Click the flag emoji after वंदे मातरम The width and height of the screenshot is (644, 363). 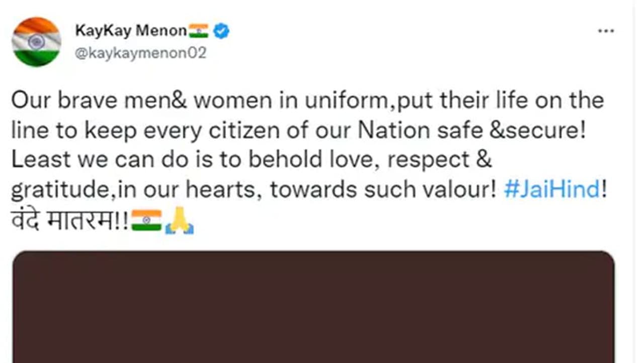[146, 220]
